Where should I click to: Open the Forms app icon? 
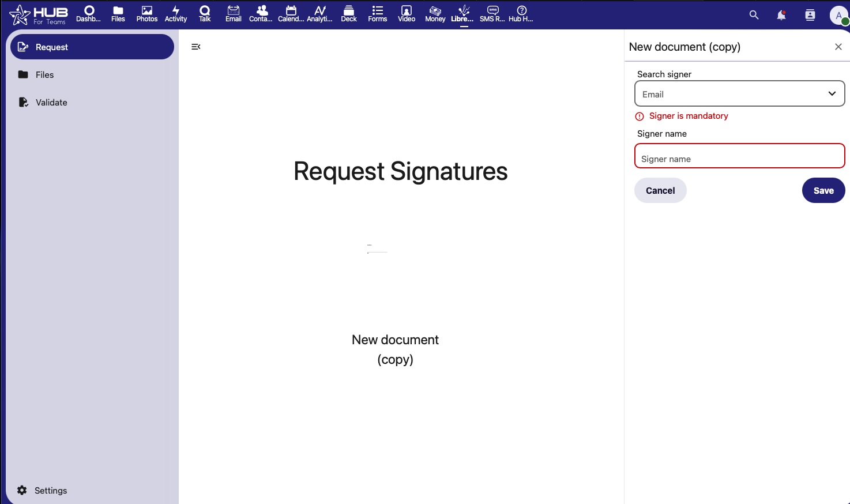point(378,14)
